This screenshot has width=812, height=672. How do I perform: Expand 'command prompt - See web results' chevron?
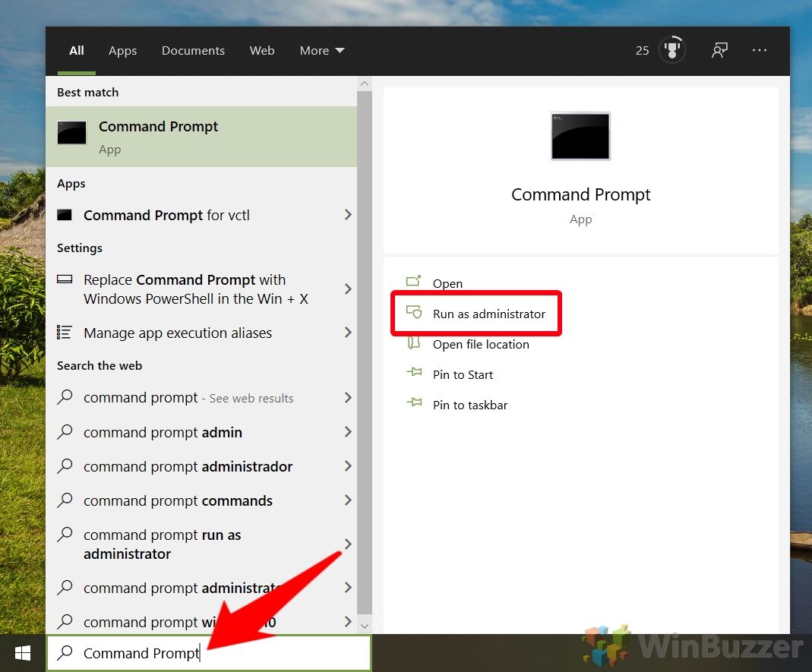(348, 398)
